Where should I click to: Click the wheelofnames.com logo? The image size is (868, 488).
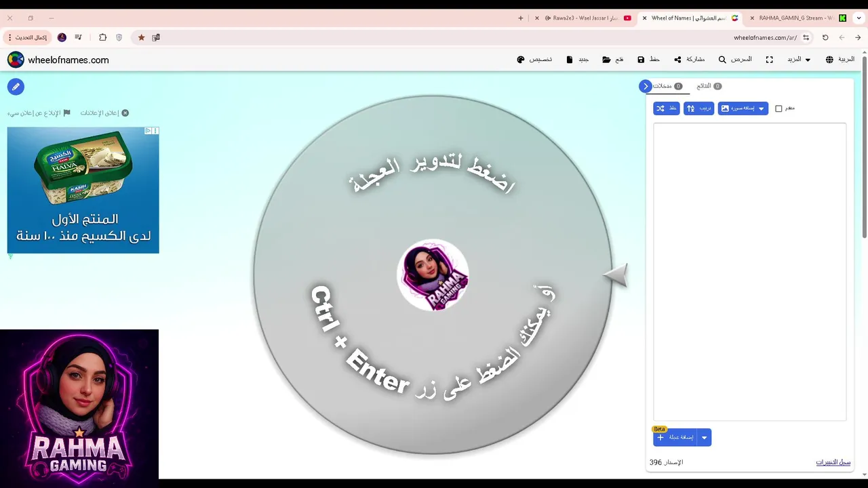pyautogui.click(x=58, y=60)
